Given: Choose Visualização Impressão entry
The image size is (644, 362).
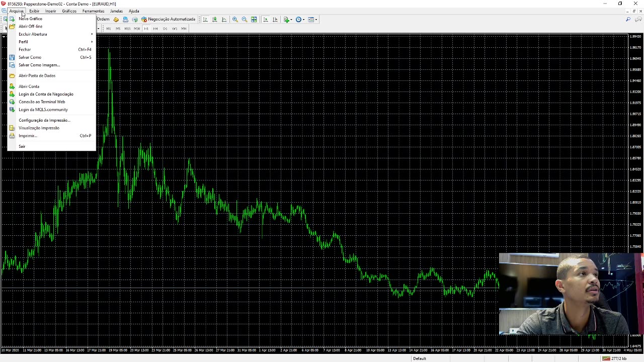Looking at the screenshot, I should [x=51, y=128].
